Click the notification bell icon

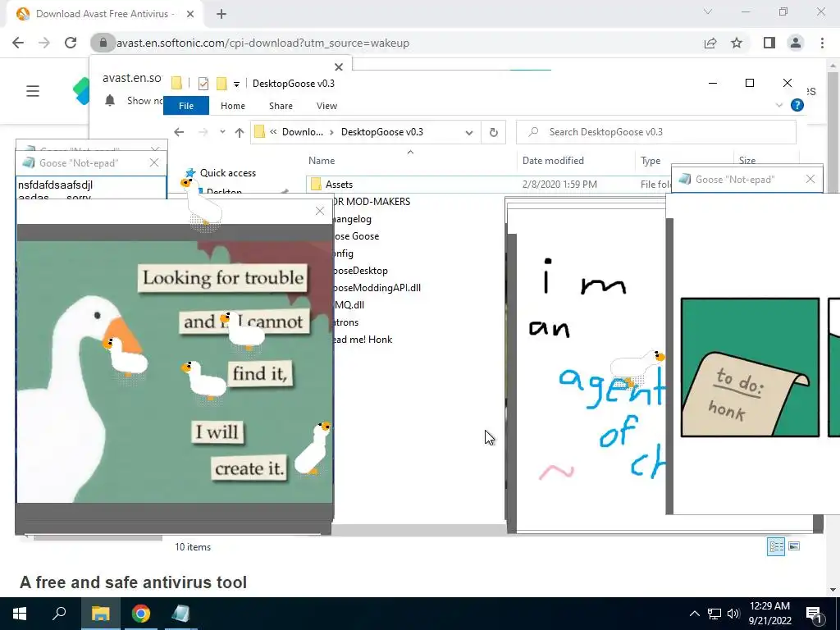point(110,100)
